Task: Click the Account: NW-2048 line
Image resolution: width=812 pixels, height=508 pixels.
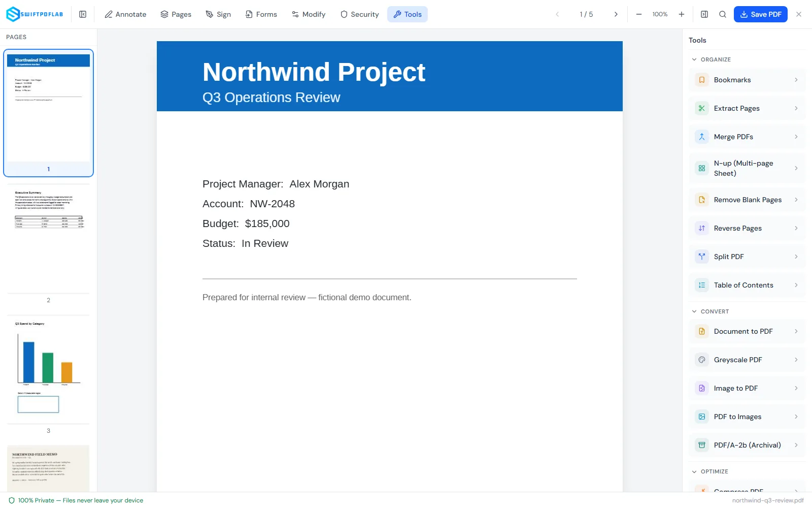Action: click(x=249, y=204)
